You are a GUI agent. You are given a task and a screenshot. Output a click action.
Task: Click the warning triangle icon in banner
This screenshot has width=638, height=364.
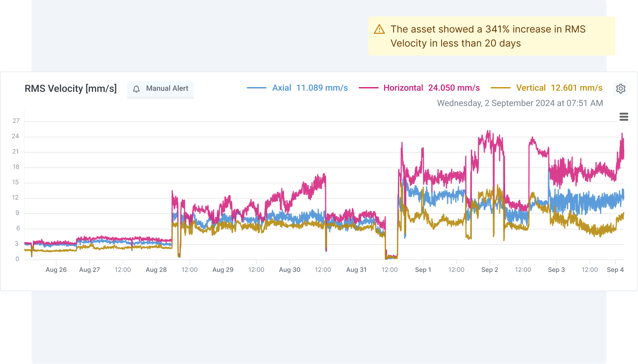click(x=379, y=29)
